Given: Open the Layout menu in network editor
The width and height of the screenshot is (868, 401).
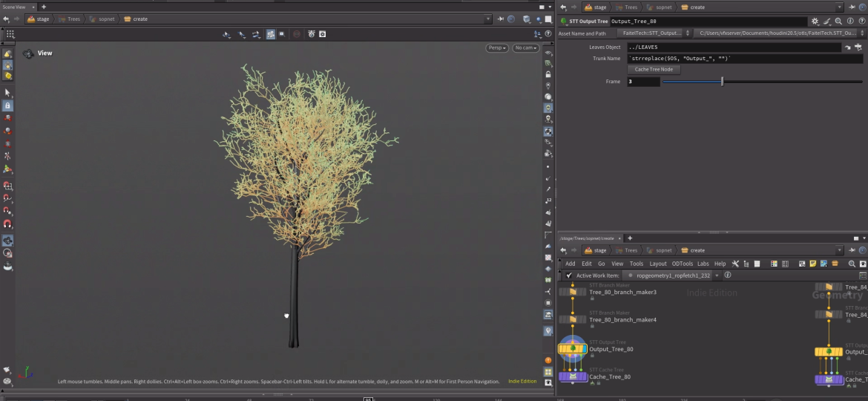Looking at the screenshot, I should [657, 264].
